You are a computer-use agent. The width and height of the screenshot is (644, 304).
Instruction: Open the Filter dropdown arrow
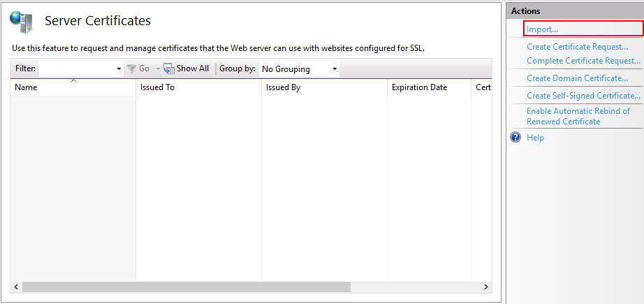click(x=119, y=69)
